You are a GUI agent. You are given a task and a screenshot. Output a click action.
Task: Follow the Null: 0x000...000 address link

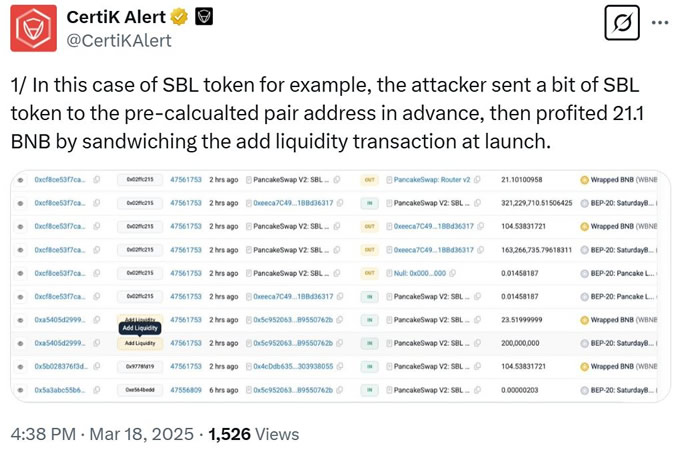[x=422, y=272]
